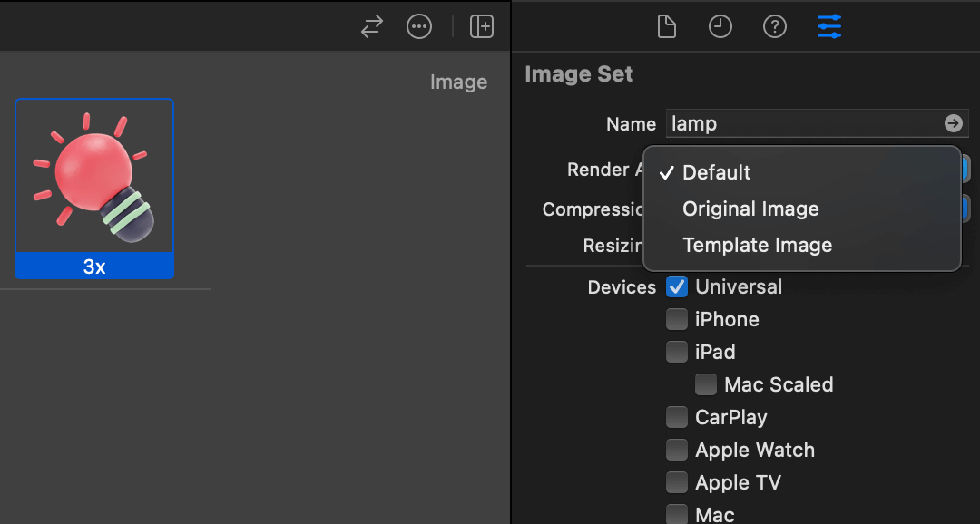Click the arrow icon beside lamp name
980x524 pixels.
(x=953, y=123)
